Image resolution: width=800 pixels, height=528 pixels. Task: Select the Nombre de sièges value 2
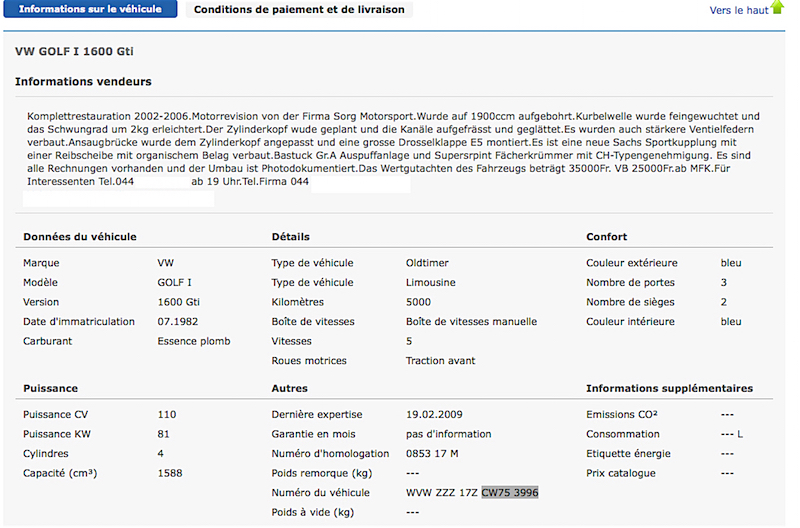723,302
